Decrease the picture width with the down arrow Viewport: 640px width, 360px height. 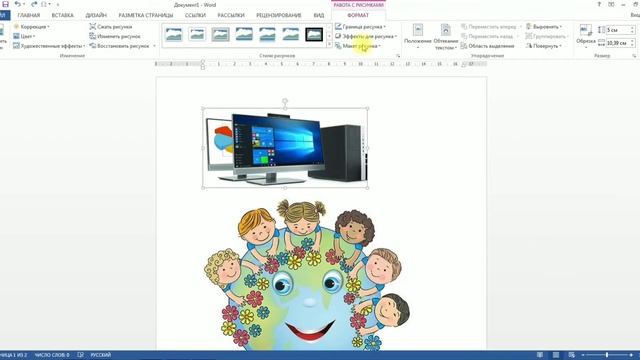click(632, 45)
